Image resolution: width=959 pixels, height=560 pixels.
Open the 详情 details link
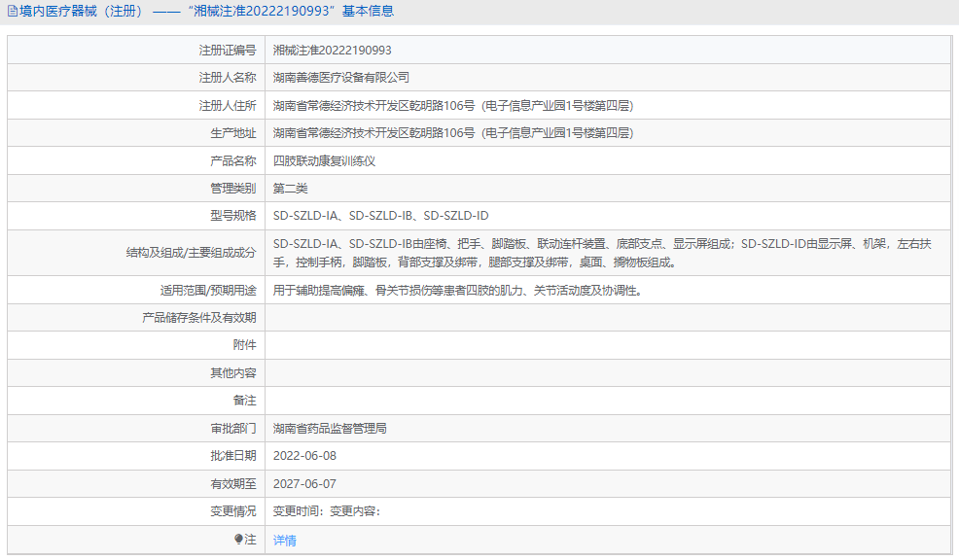(284, 541)
